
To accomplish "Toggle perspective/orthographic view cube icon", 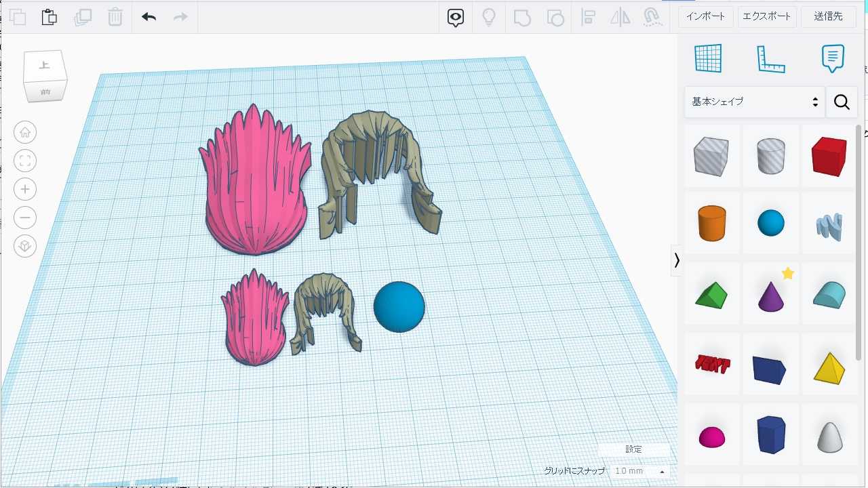I will coord(25,246).
